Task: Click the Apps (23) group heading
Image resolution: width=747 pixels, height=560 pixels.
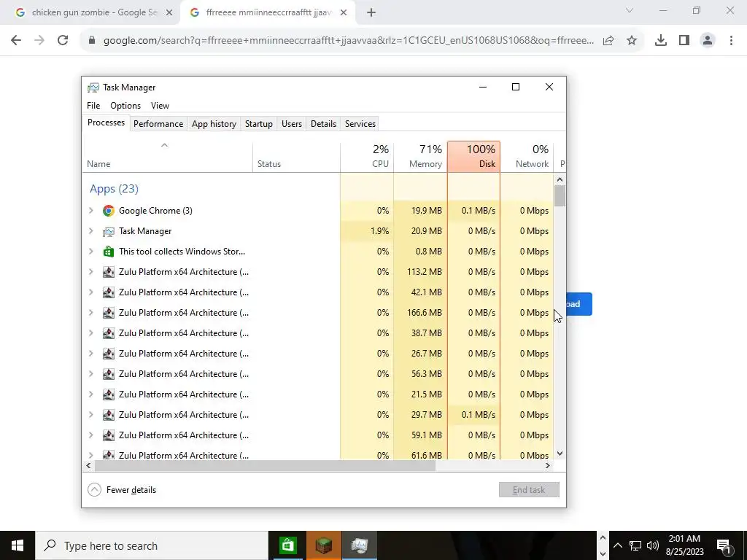Action: tap(115, 189)
